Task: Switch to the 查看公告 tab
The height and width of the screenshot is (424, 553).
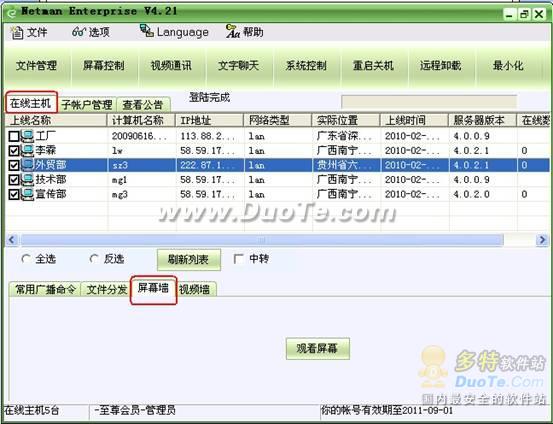Action: 143,105
